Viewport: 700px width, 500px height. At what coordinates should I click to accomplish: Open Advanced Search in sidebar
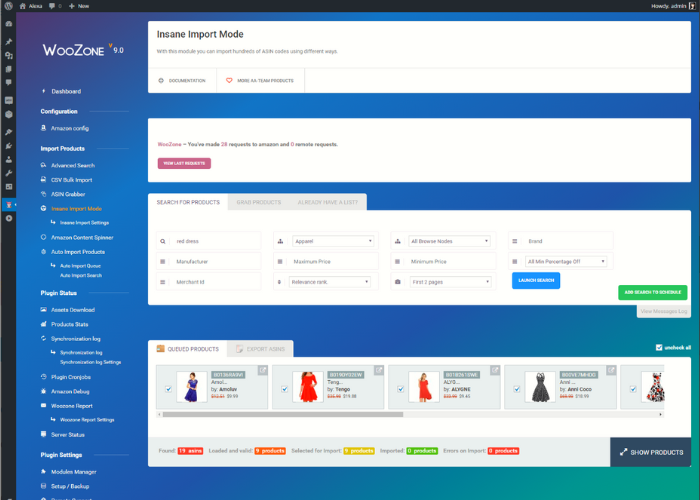pyautogui.click(x=72, y=165)
